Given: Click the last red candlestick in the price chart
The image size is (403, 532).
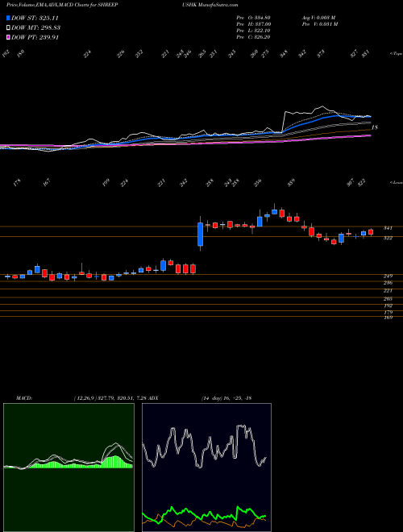Looking at the screenshot, I should [371, 232].
